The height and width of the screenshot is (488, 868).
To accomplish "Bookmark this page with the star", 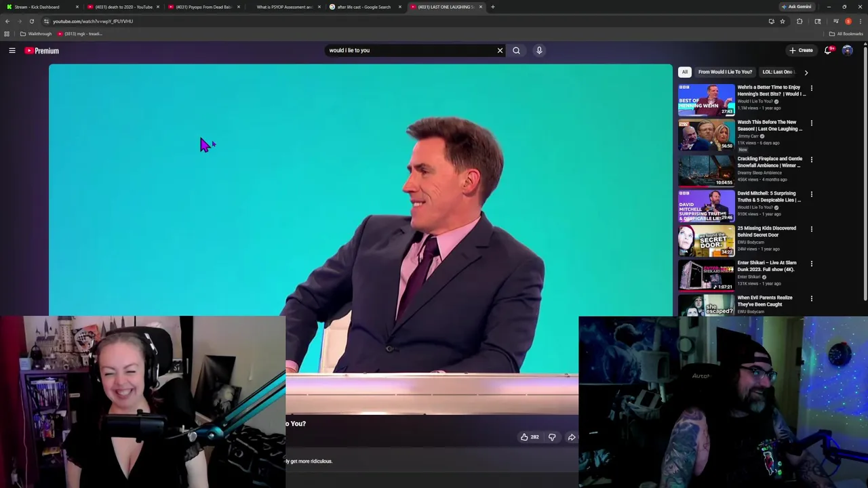I will coord(782,21).
